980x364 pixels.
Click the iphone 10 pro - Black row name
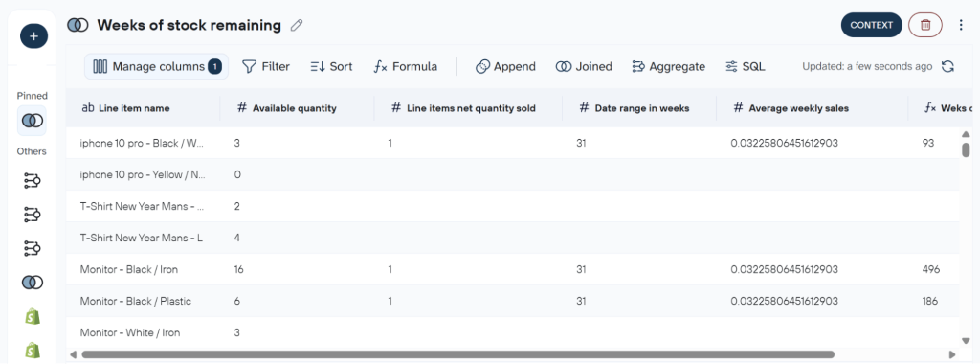click(x=143, y=143)
